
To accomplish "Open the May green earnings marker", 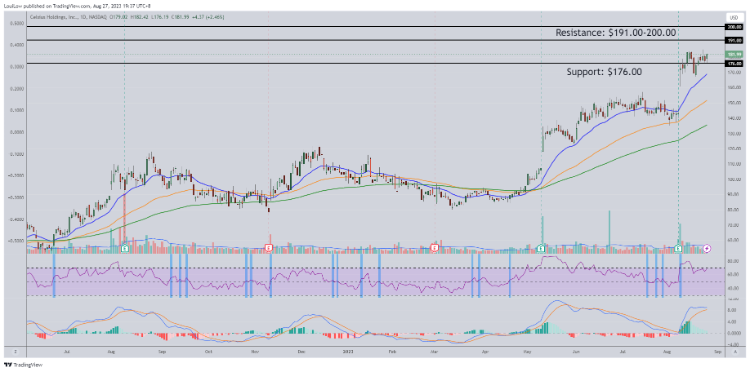I will pyautogui.click(x=541, y=248).
